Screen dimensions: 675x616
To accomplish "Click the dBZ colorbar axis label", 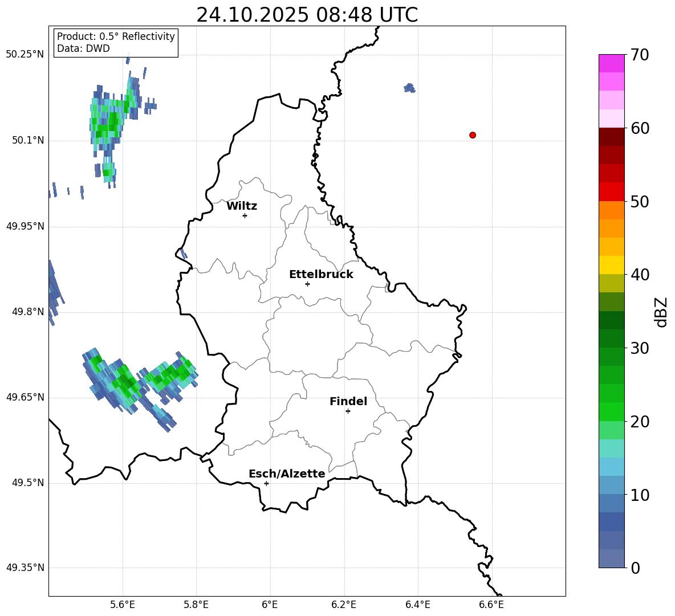I will [662, 312].
